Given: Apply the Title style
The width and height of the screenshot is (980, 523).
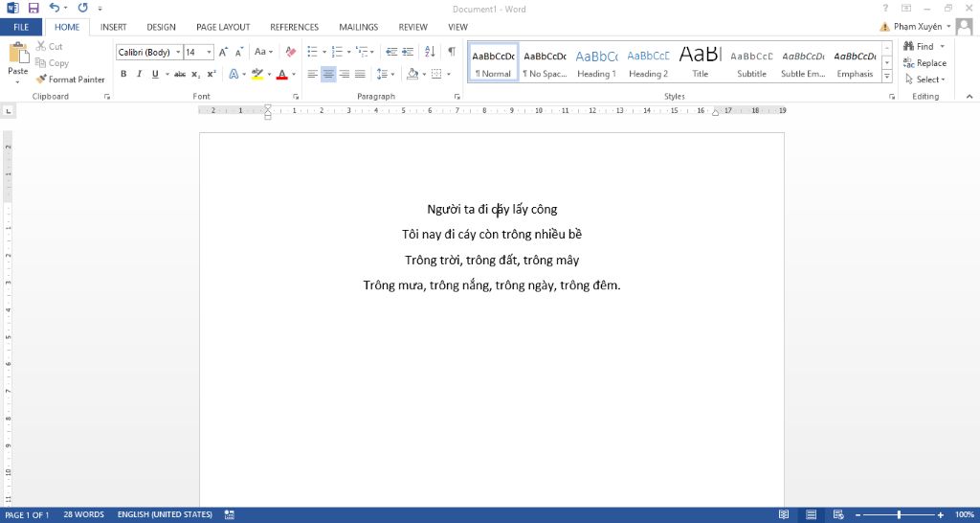Looking at the screenshot, I should [x=700, y=62].
